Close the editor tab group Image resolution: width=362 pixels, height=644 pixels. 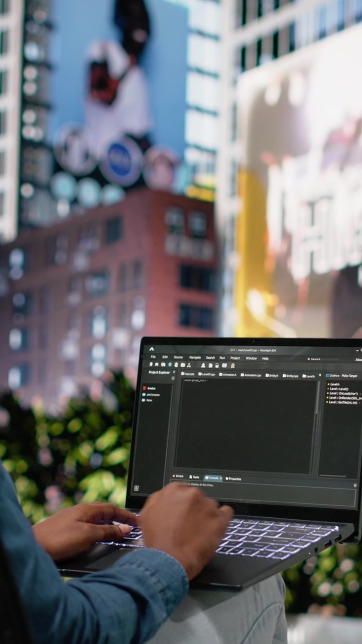point(320,374)
